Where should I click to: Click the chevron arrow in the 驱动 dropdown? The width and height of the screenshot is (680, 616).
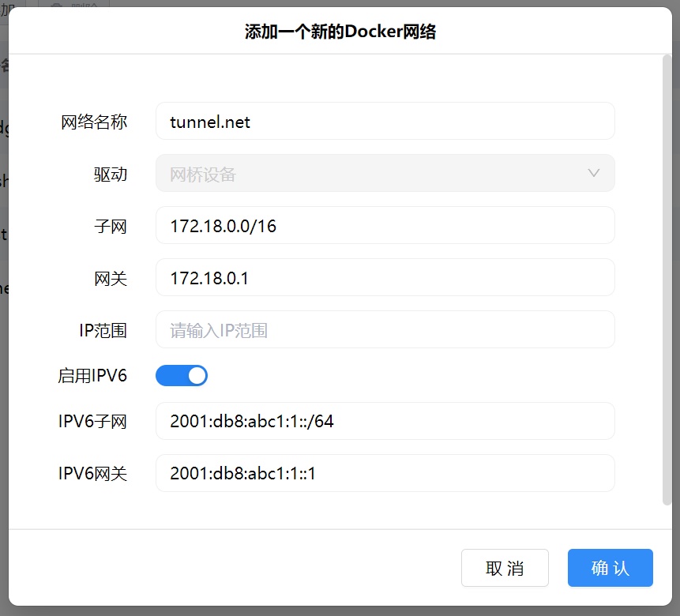point(594,173)
